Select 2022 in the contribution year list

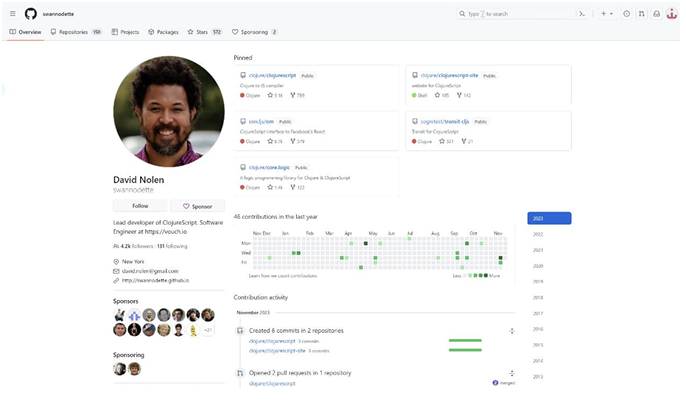(538, 234)
